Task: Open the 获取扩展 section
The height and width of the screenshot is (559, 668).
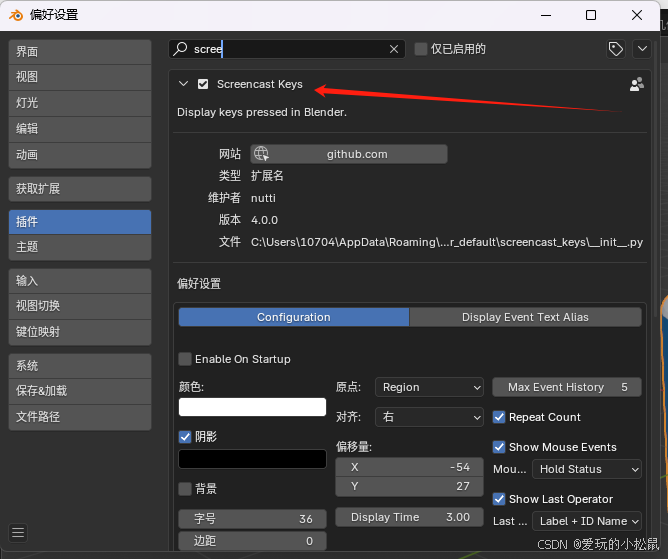Action: click(80, 189)
